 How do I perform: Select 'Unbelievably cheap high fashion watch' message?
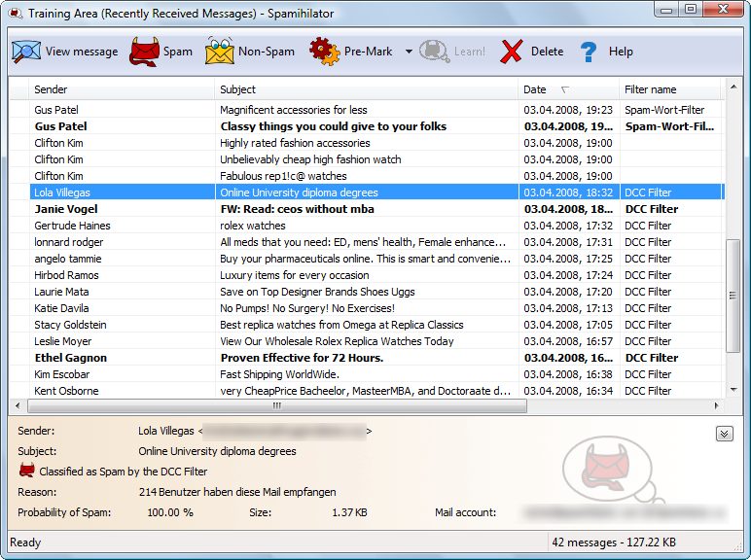367,159
